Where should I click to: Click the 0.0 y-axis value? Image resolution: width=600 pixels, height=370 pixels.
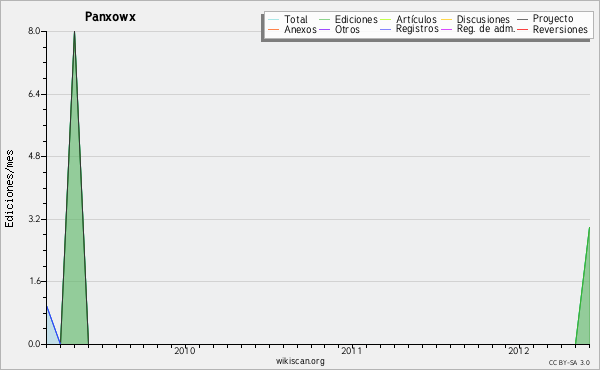click(34, 344)
